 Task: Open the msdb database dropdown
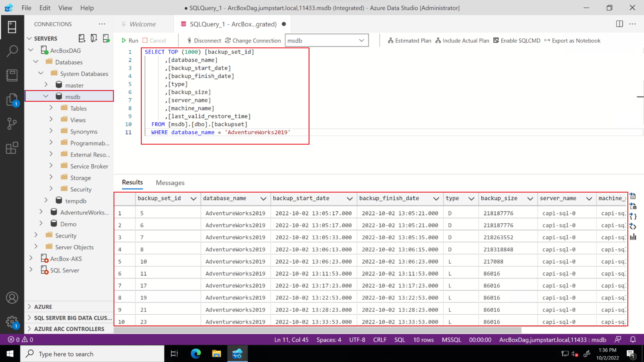tap(327, 40)
